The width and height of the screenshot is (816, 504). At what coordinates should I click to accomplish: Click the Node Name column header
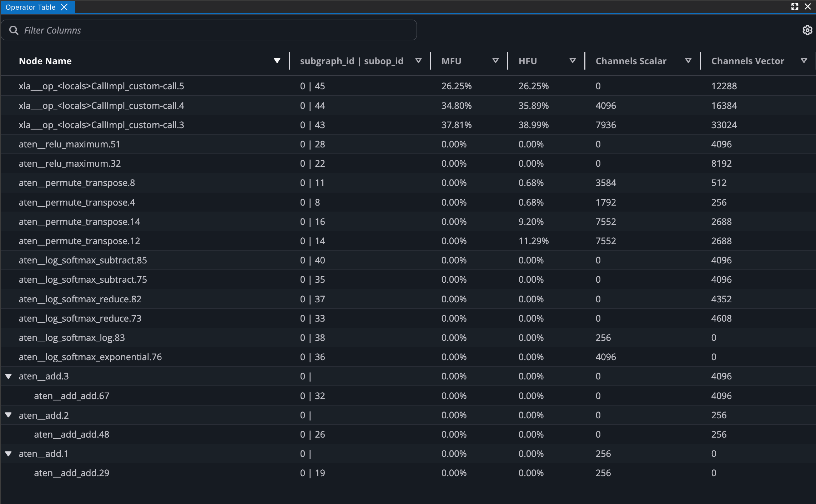point(45,61)
